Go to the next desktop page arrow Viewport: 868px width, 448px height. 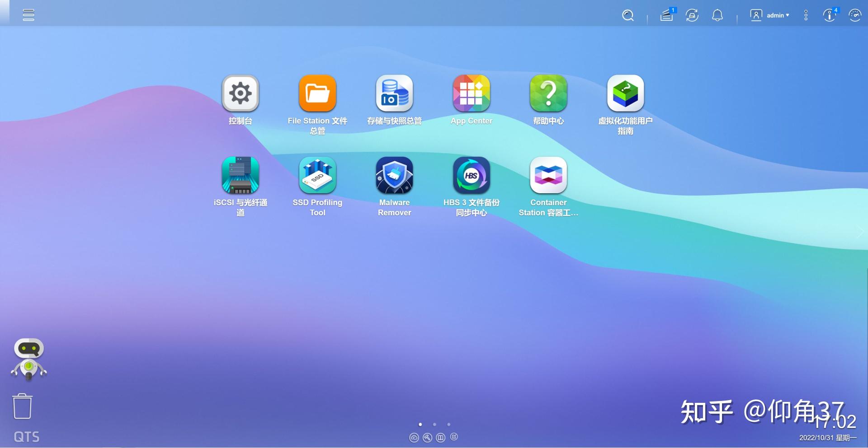pyautogui.click(x=860, y=232)
